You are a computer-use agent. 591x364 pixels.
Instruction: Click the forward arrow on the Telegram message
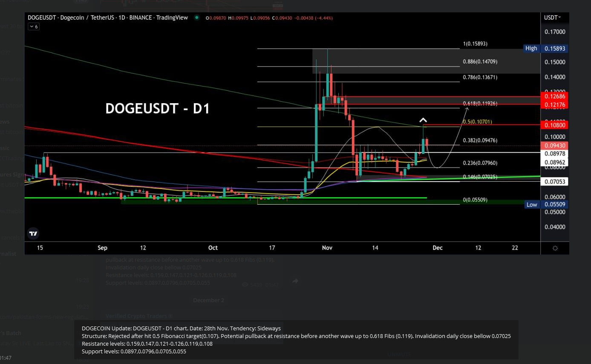click(295, 281)
